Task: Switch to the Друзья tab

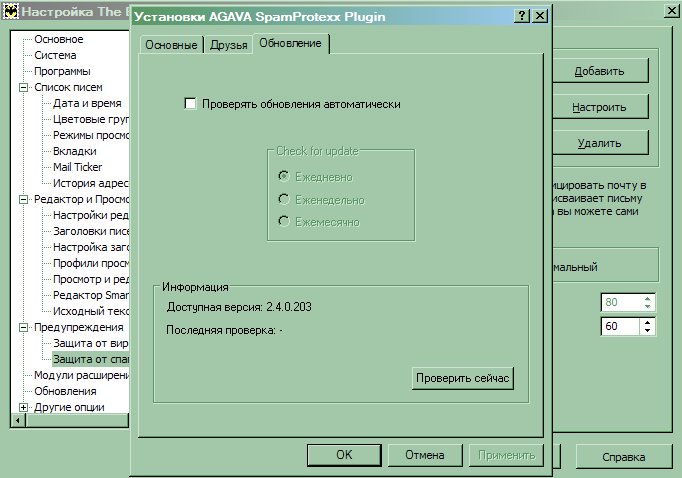Action: 229,45
